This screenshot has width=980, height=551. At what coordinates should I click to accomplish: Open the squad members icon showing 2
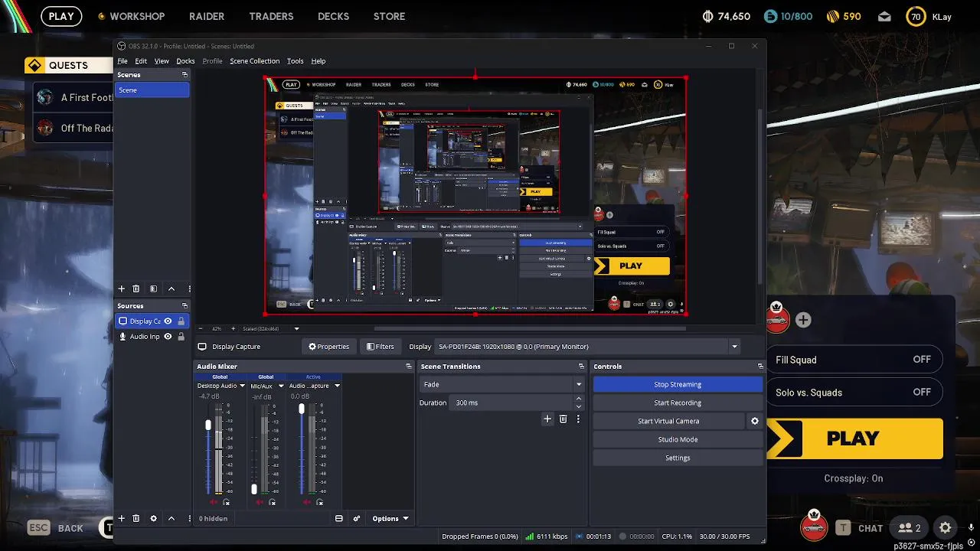(910, 528)
